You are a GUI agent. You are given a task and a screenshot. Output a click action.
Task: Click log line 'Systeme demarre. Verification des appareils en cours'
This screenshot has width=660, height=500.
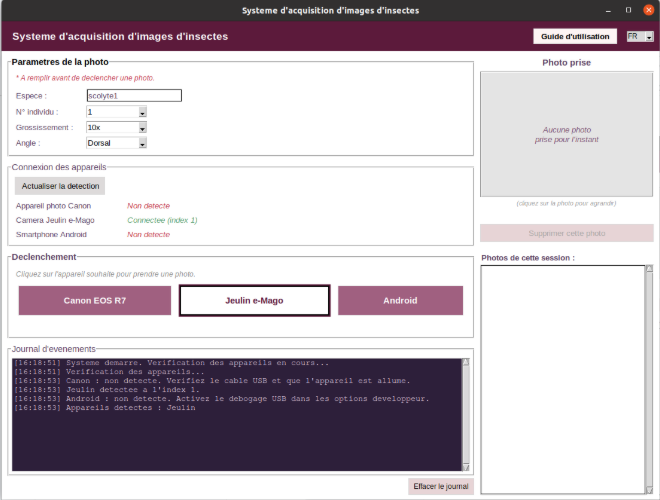(171, 363)
